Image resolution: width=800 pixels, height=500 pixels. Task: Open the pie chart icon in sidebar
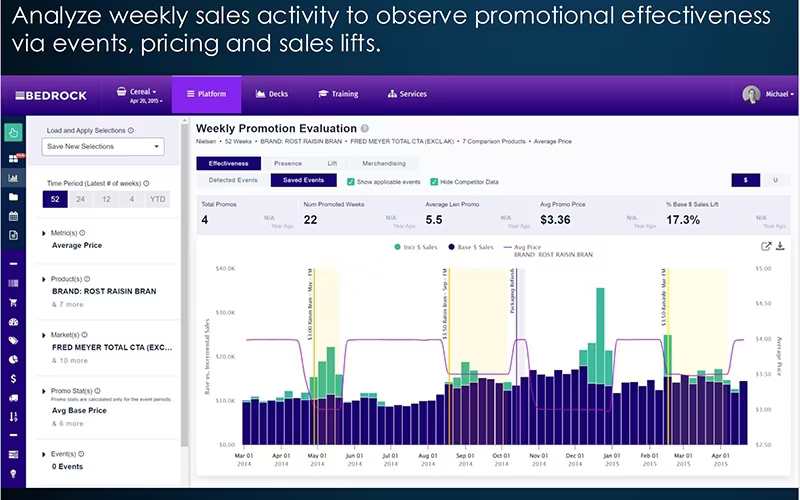click(13, 359)
